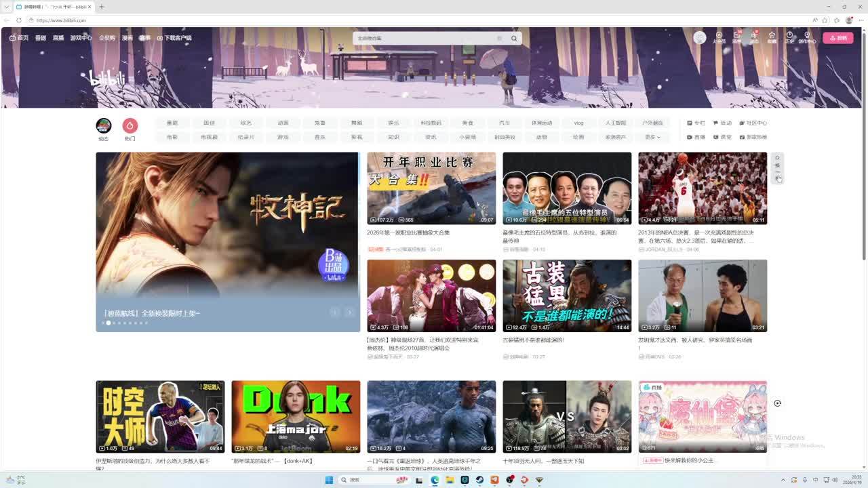Image resolution: width=868 pixels, height=488 pixels.
Task: Open the 大会员 membership icon
Action: tap(719, 37)
